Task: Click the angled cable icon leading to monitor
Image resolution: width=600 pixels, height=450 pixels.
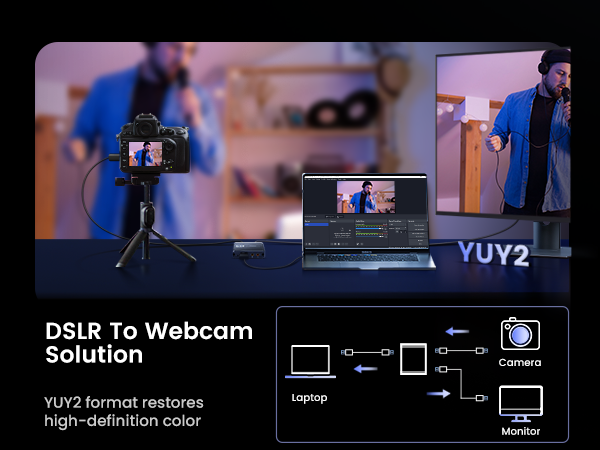Action: (x=461, y=384)
